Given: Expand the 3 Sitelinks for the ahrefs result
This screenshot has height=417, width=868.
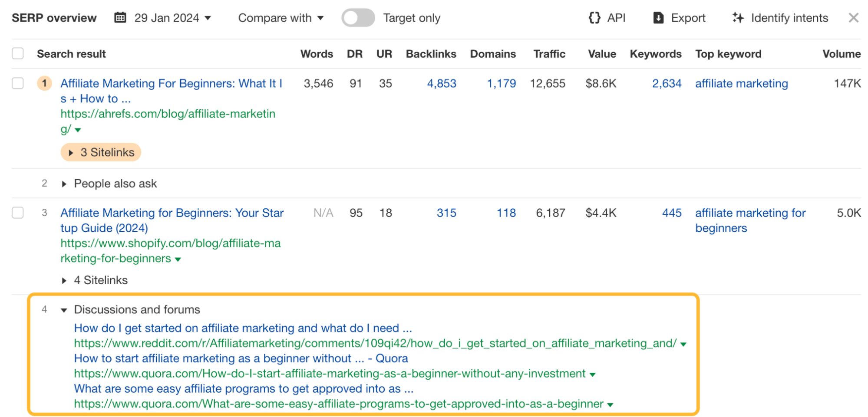Looking at the screenshot, I should coord(101,152).
